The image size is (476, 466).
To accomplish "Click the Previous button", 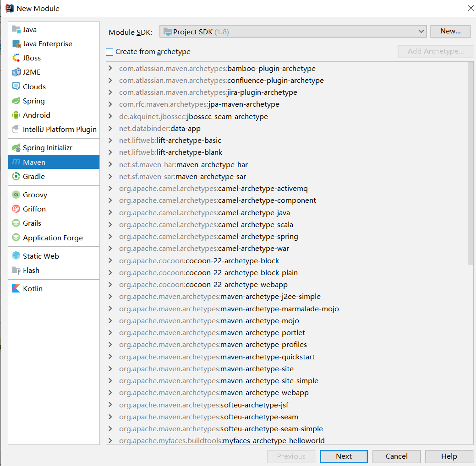I will pyautogui.click(x=291, y=456).
